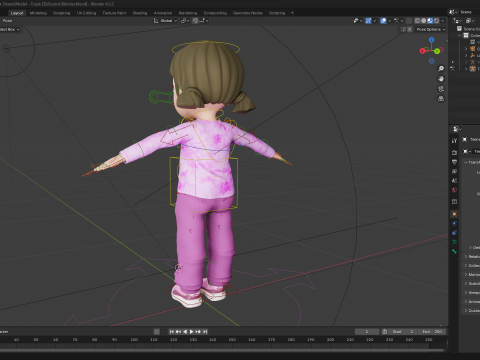The height and width of the screenshot is (360, 480).
Task: Play the animation forward
Action: click(192, 332)
